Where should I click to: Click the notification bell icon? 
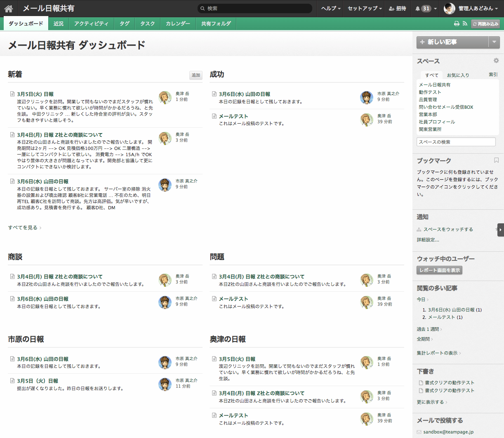pyautogui.click(x=418, y=9)
